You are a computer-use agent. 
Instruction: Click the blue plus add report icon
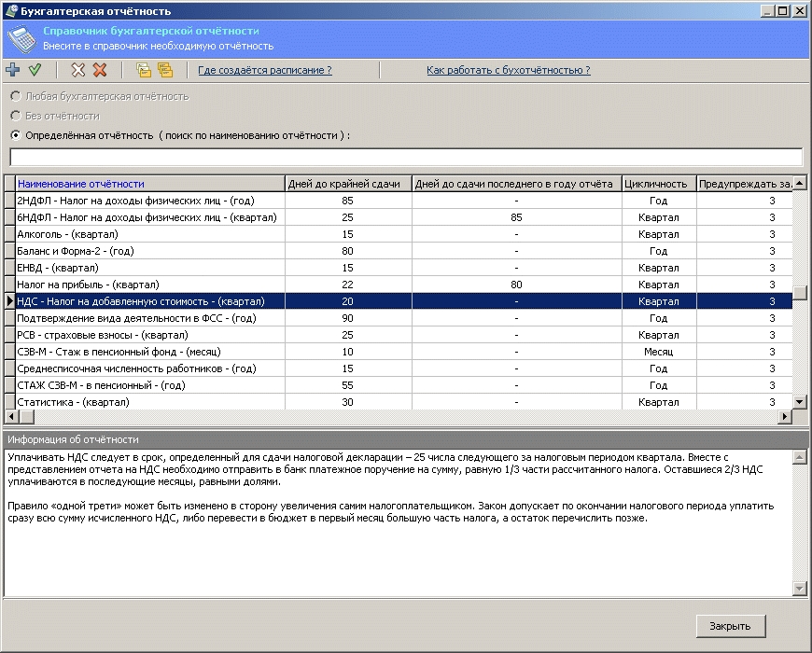(x=12, y=70)
